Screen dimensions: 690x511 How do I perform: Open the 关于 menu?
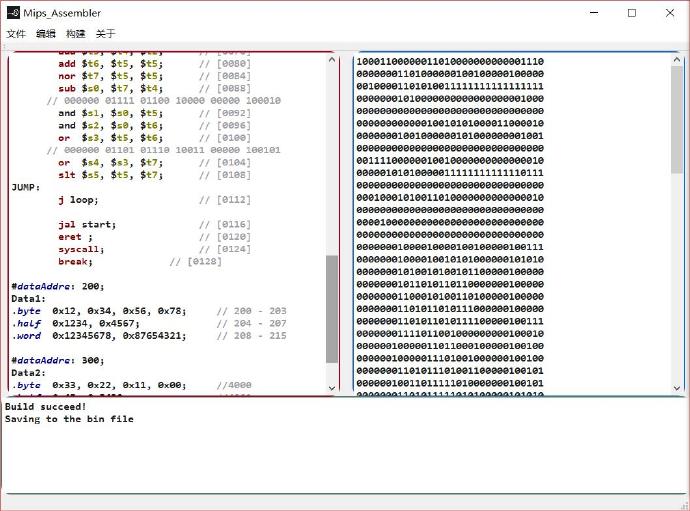(x=106, y=34)
